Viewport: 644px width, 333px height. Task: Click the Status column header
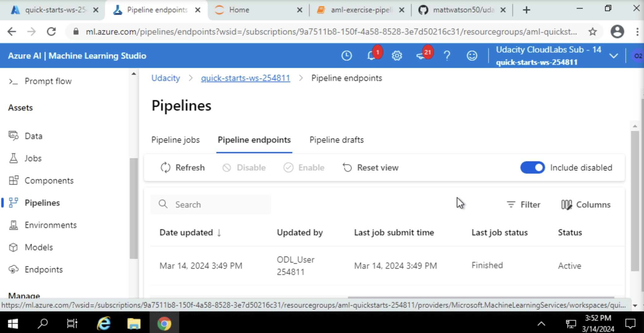[x=570, y=233]
